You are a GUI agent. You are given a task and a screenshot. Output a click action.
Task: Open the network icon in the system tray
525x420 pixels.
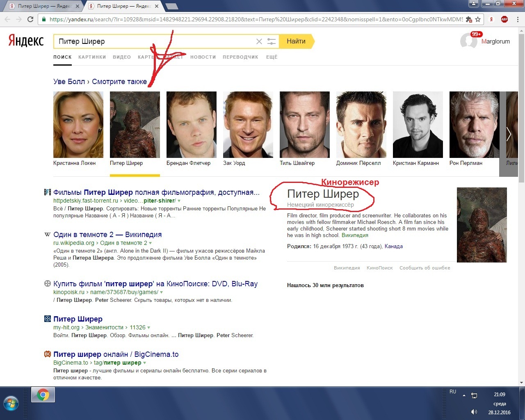pyautogui.click(x=474, y=395)
